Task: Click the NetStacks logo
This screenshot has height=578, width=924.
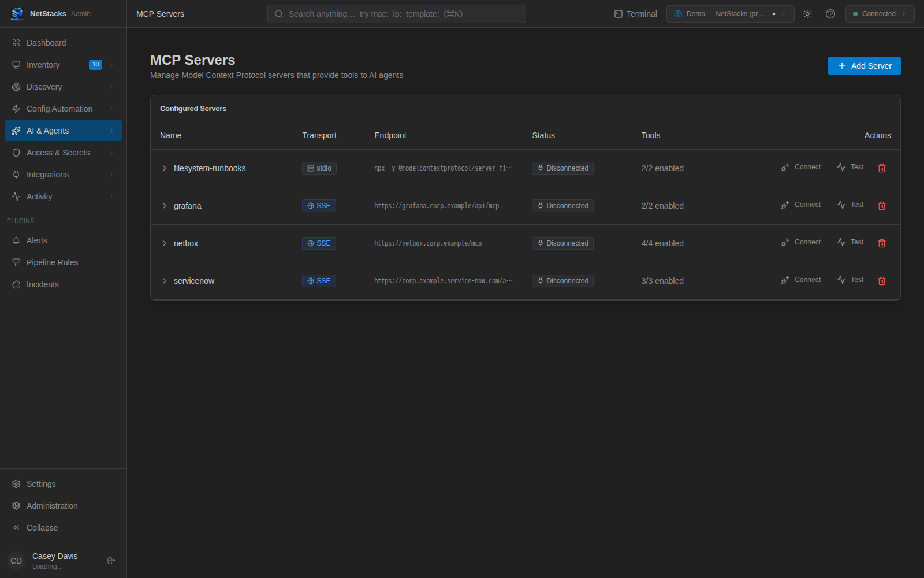Action: click(17, 13)
